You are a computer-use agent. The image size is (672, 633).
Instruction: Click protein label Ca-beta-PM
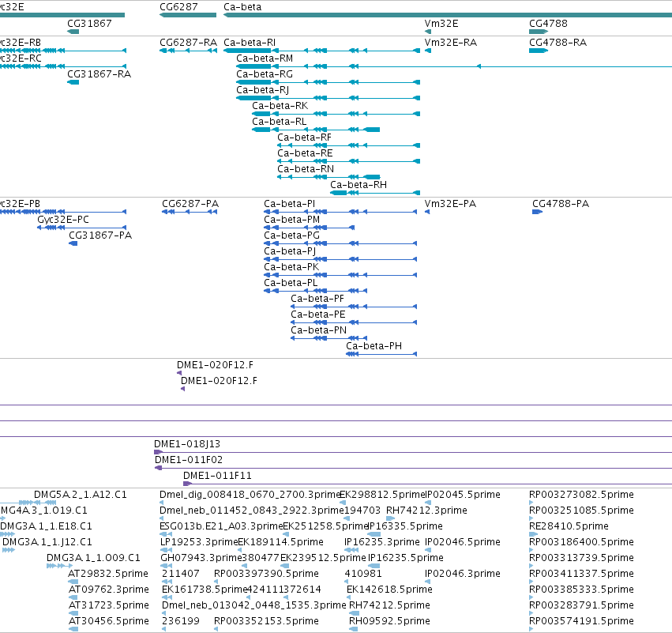pos(292,220)
